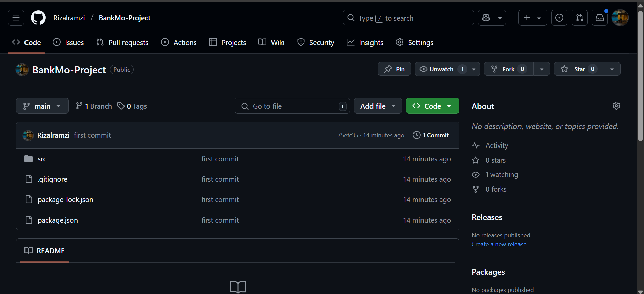
Task: Open Copilot chat icon
Action: 486,18
